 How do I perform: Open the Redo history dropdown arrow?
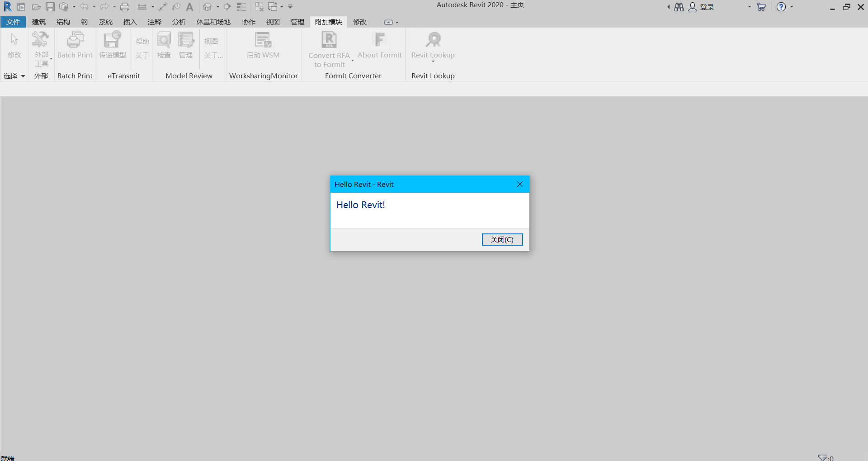114,7
